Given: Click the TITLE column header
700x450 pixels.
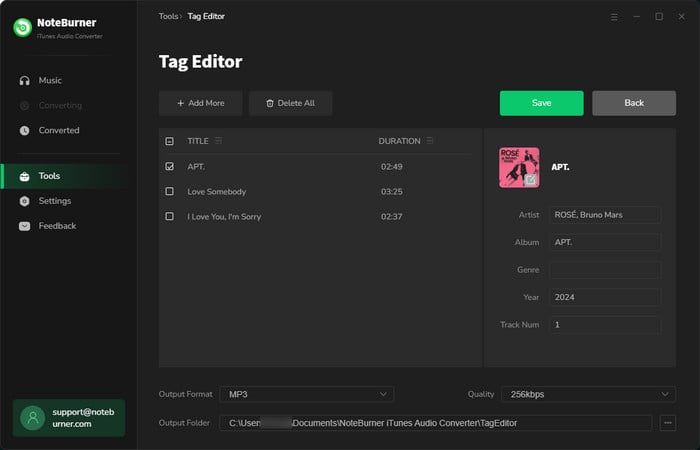Looking at the screenshot, I should (x=198, y=141).
